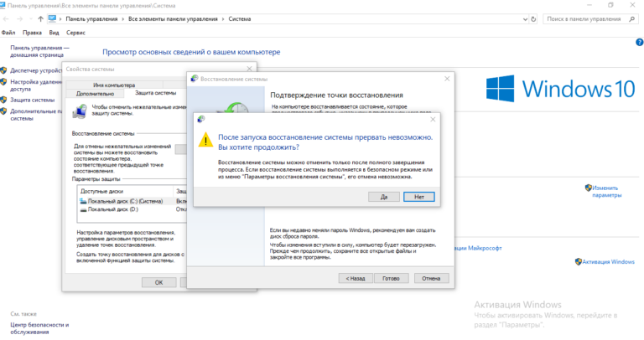Click the shield icon beside Диспетчер устройств

5,70
